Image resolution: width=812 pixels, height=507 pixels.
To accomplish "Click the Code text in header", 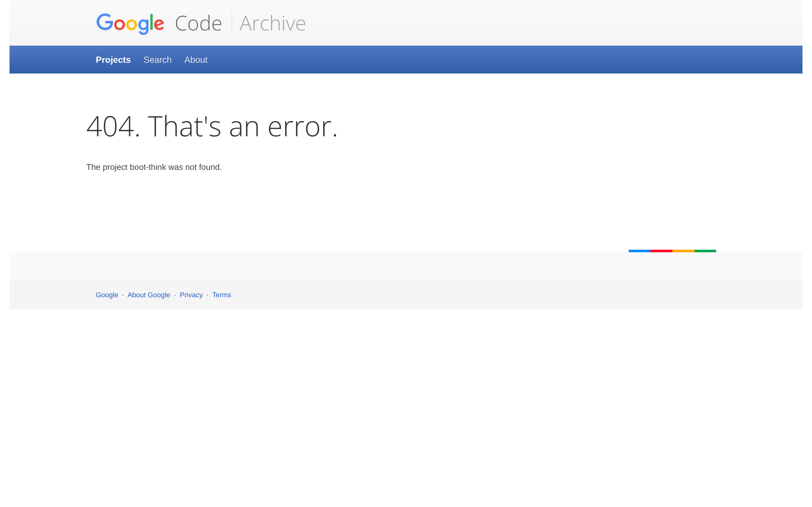I will pos(198,23).
